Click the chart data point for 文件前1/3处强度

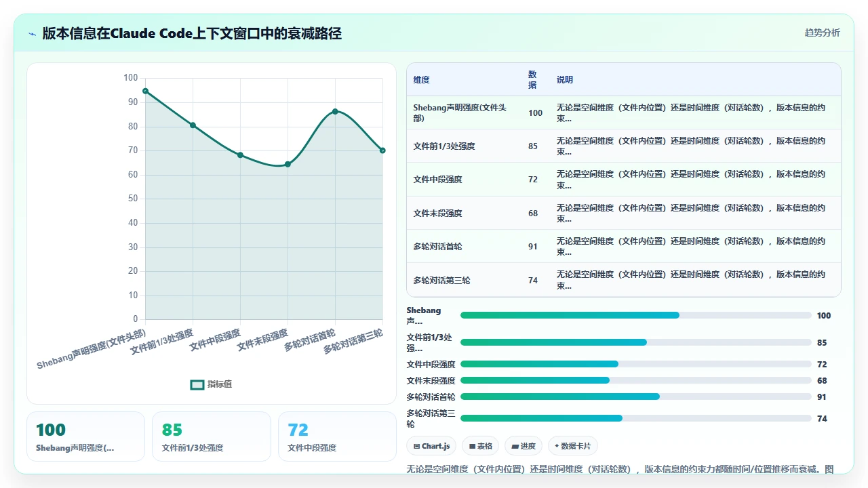[193, 125]
